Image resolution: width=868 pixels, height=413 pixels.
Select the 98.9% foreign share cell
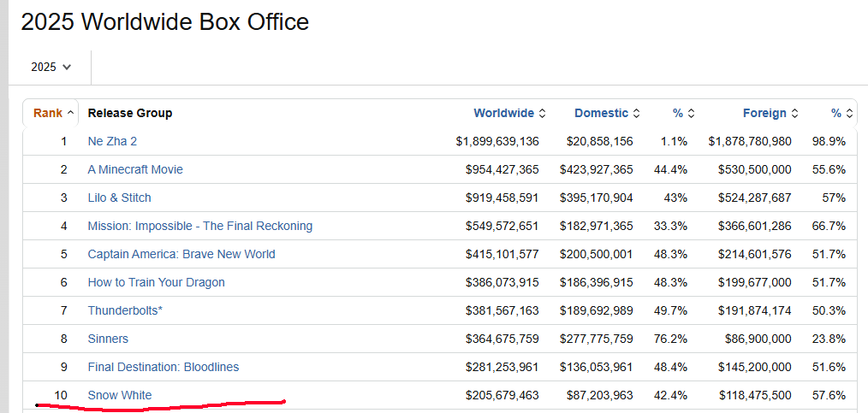[x=829, y=141]
